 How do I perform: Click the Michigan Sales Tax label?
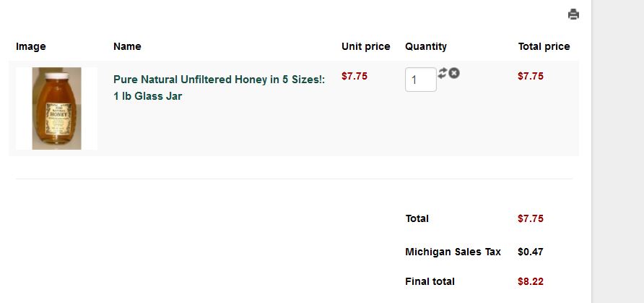click(x=453, y=252)
